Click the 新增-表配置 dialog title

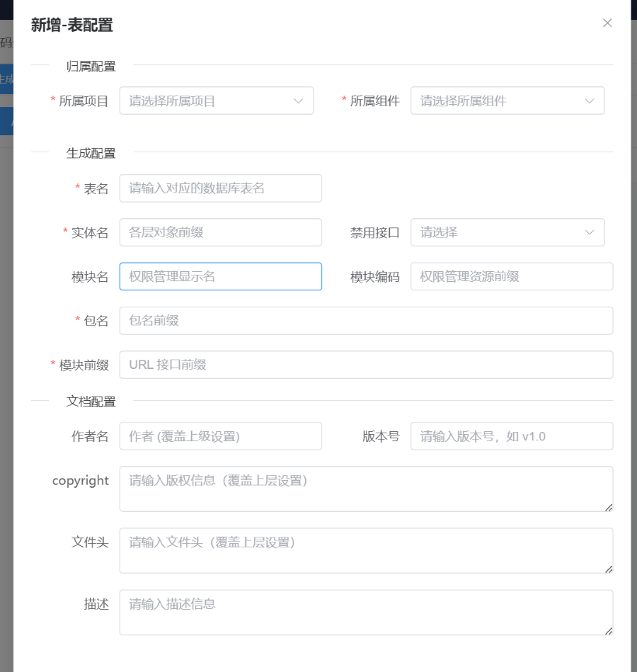[x=72, y=25]
